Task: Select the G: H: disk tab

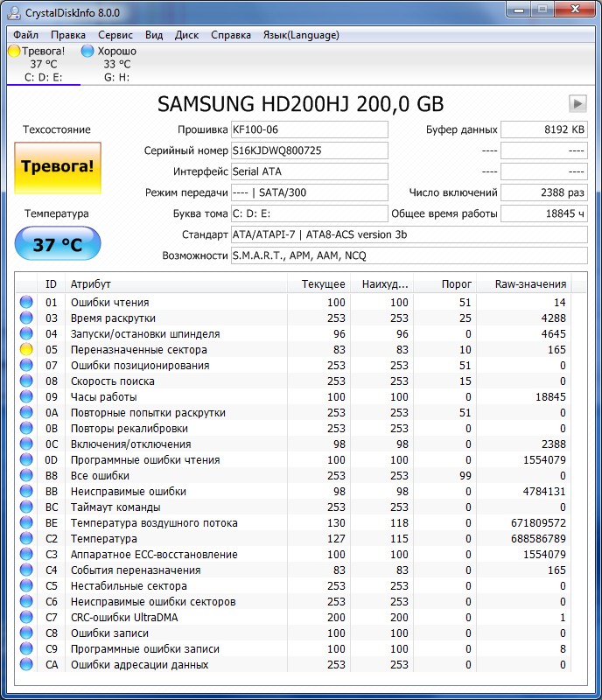Action: click(x=117, y=64)
